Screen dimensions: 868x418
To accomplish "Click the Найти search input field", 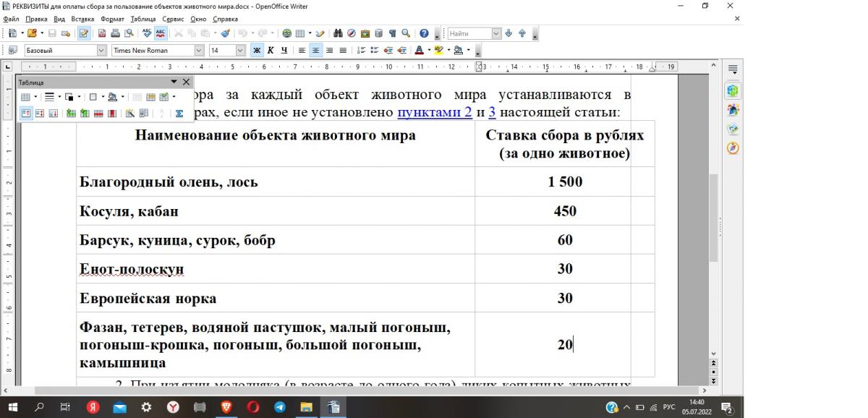I will pos(469,33).
